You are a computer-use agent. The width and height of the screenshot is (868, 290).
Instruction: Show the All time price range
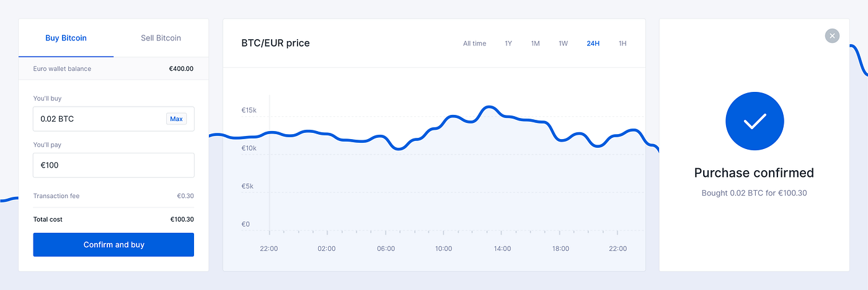(x=474, y=43)
